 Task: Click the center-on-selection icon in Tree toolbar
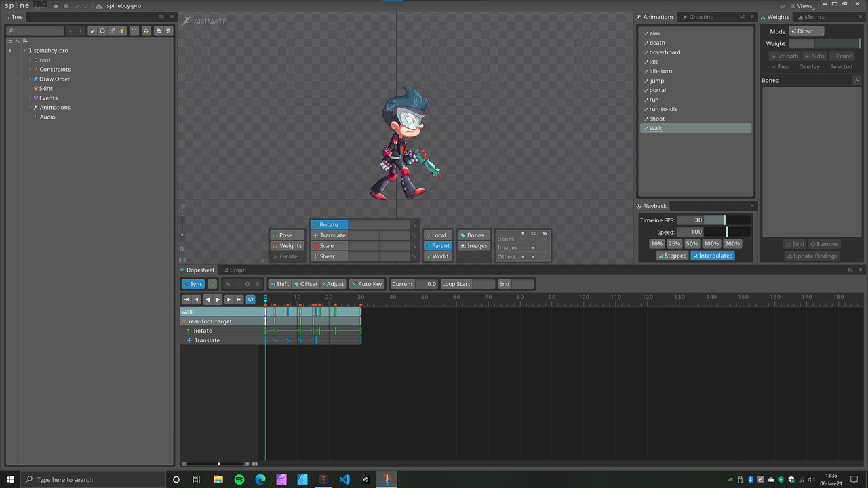tap(134, 31)
